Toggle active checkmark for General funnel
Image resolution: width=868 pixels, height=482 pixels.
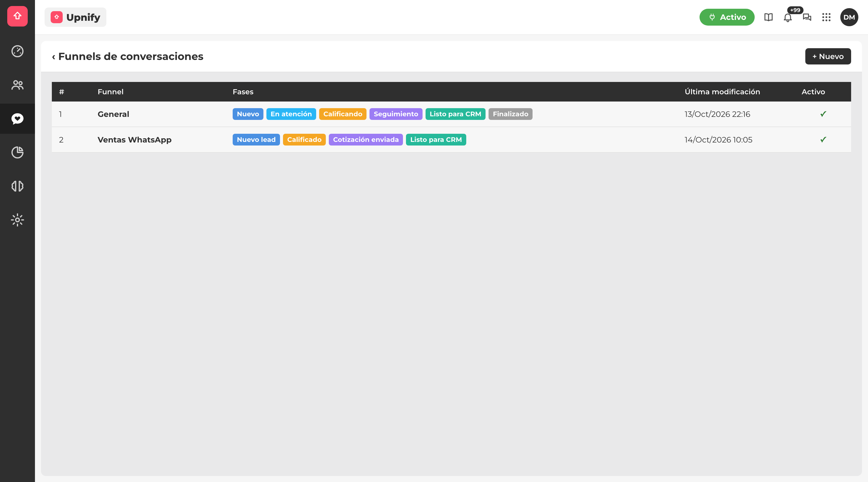click(823, 114)
